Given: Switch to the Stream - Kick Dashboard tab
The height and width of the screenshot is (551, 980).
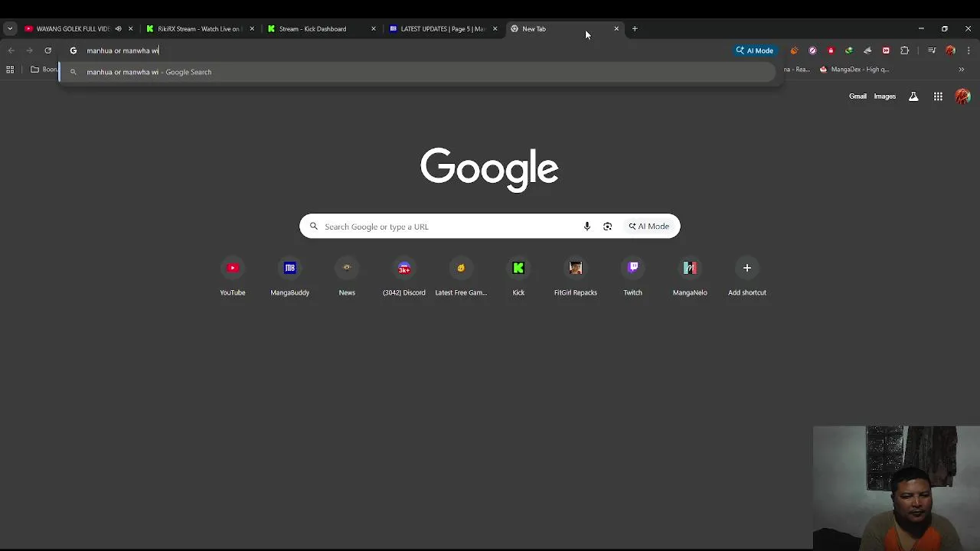Looking at the screenshot, I should 312,28.
